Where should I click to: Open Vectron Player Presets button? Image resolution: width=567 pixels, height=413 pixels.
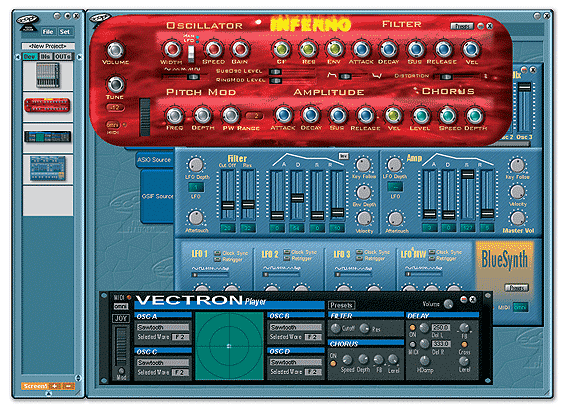click(x=341, y=305)
